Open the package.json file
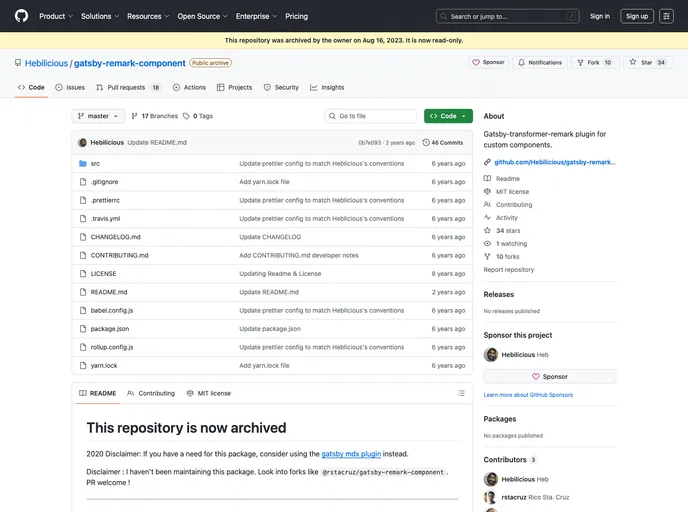The image size is (688, 512). click(110, 329)
